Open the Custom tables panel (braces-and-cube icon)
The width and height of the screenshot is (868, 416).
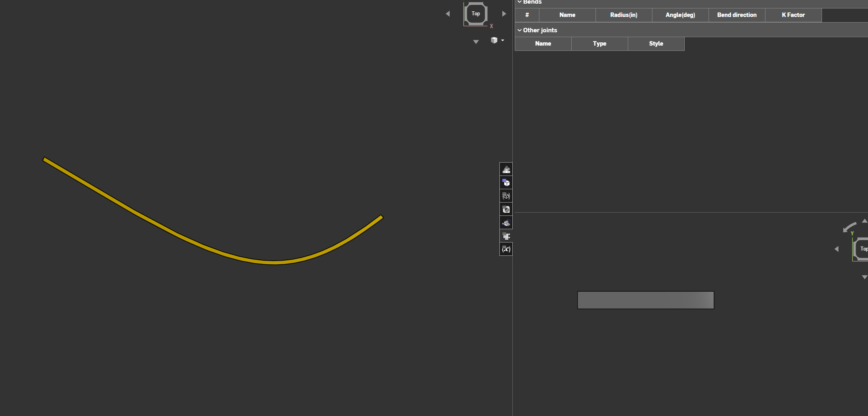[506, 196]
